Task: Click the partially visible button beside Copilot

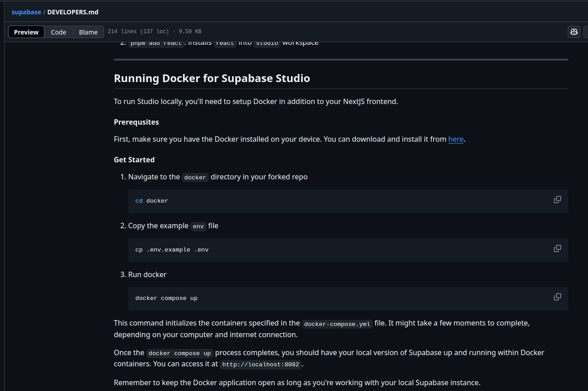Action: (585, 32)
